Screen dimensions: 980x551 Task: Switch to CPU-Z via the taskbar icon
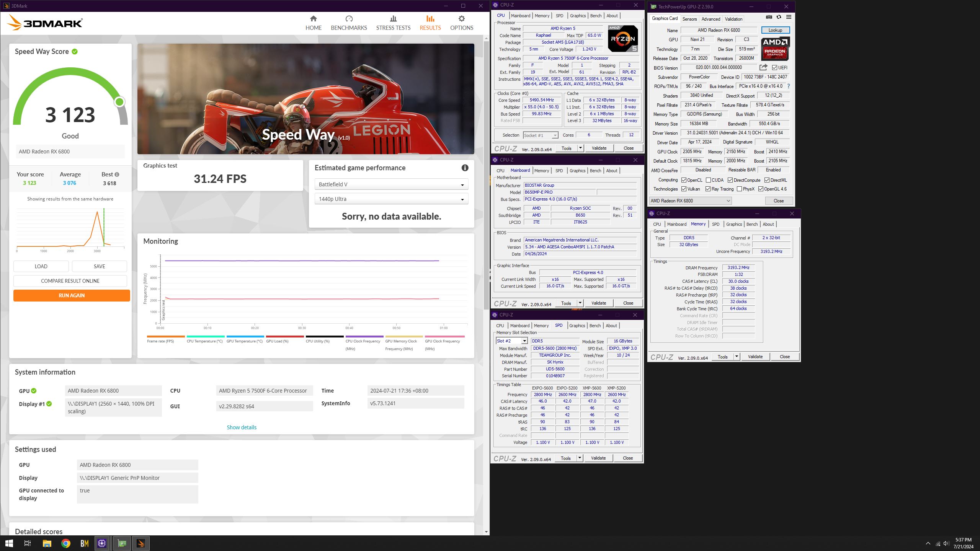click(102, 543)
